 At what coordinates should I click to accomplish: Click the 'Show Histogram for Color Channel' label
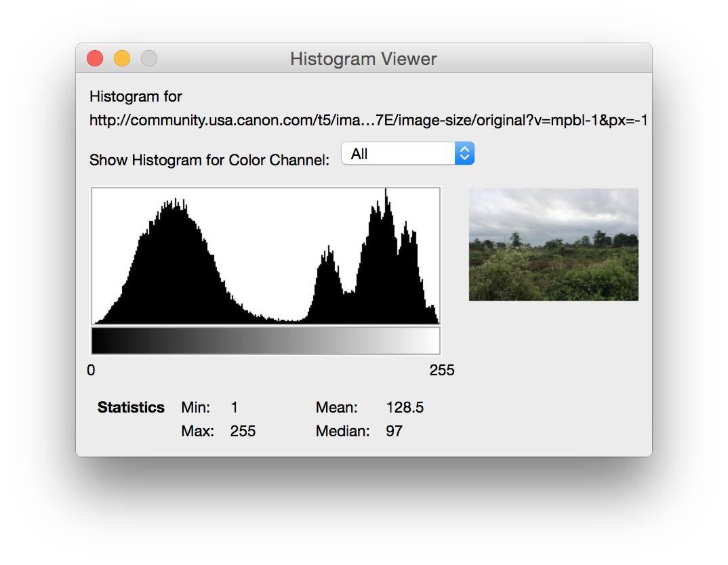point(209,161)
